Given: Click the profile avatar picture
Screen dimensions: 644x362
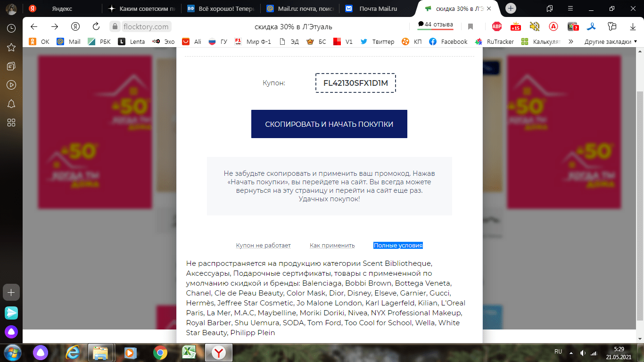Looking at the screenshot, I should click(11, 8).
